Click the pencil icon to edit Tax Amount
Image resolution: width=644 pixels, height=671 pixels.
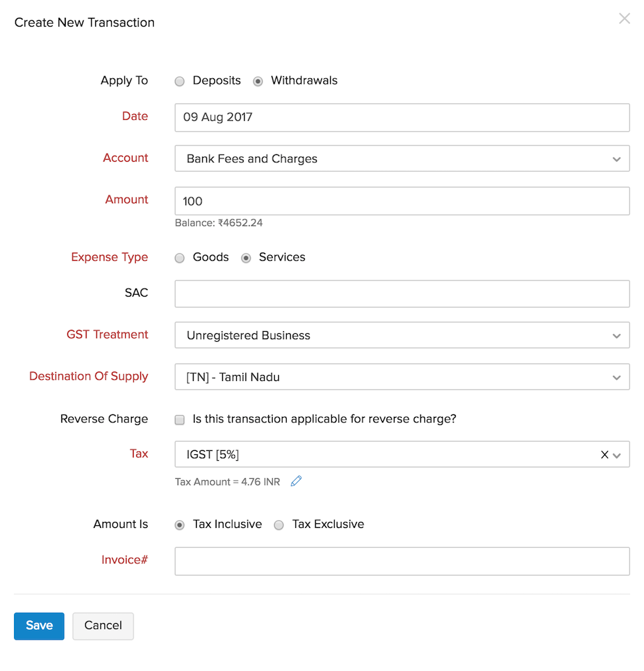click(296, 481)
